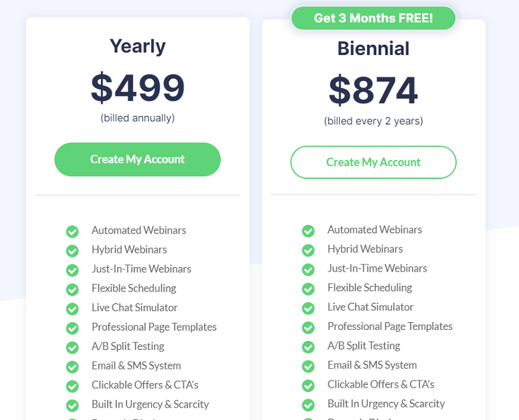Click the Get 3 Months FREE badge

[374, 18]
